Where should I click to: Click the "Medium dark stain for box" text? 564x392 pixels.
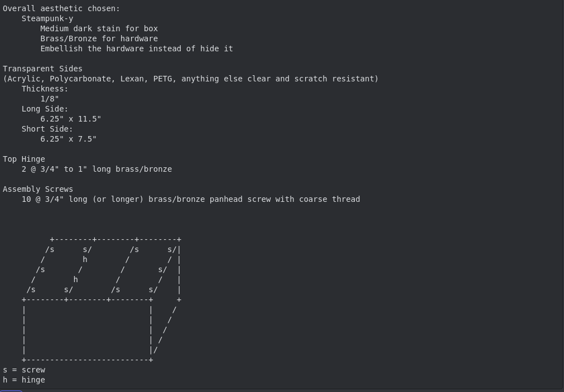(99, 28)
